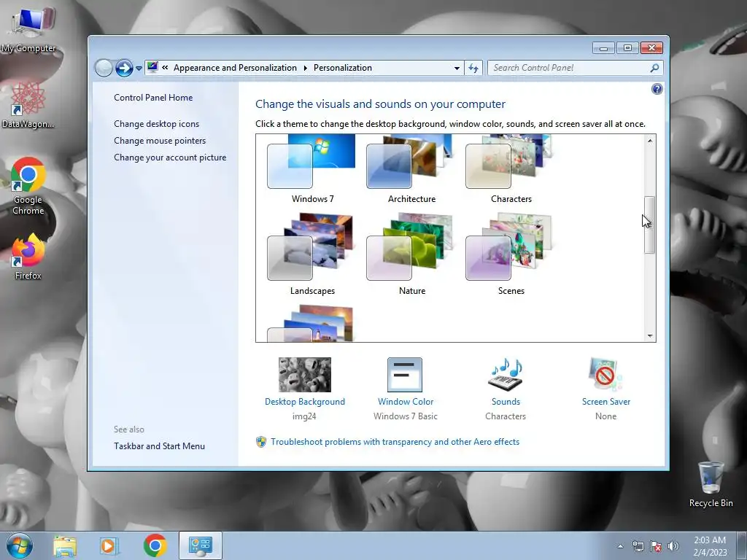This screenshot has width=747, height=560.
Task: Click the search magnifier icon
Action: pyautogui.click(x=654, y=68)
